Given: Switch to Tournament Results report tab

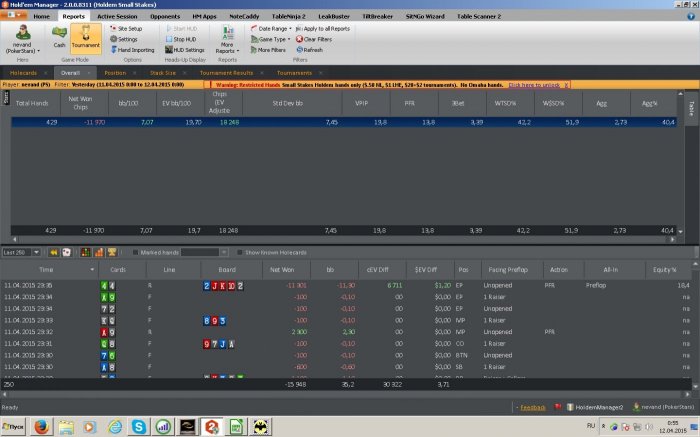Looking at the screenshot, I should (226, 73).
